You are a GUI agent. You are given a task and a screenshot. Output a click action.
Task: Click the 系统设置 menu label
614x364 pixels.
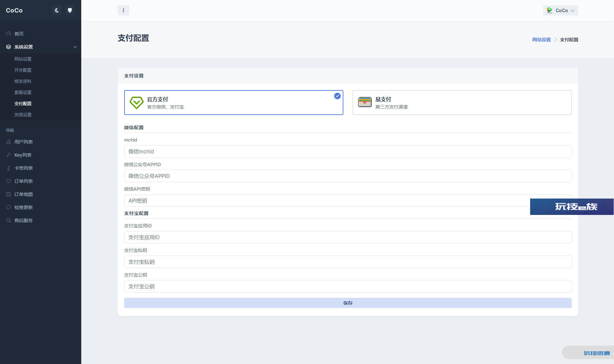pyautogui.click(x=24, y=47)
